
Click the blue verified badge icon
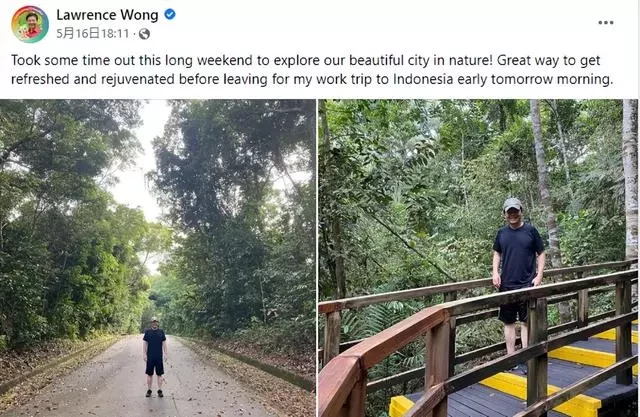click(x=170, y=15)
